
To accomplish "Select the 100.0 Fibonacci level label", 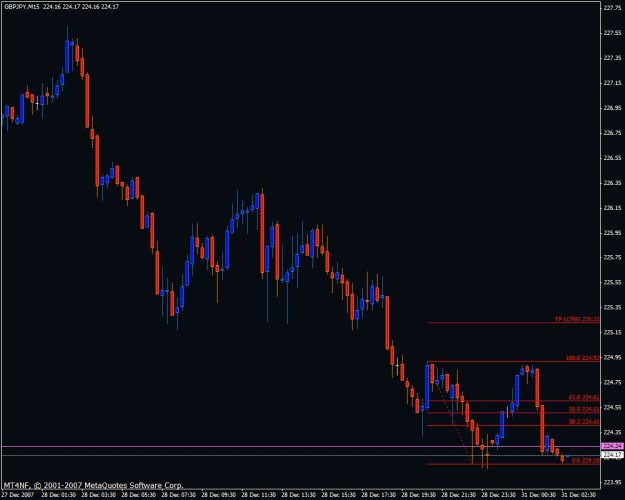I will [x=582, y=358].
